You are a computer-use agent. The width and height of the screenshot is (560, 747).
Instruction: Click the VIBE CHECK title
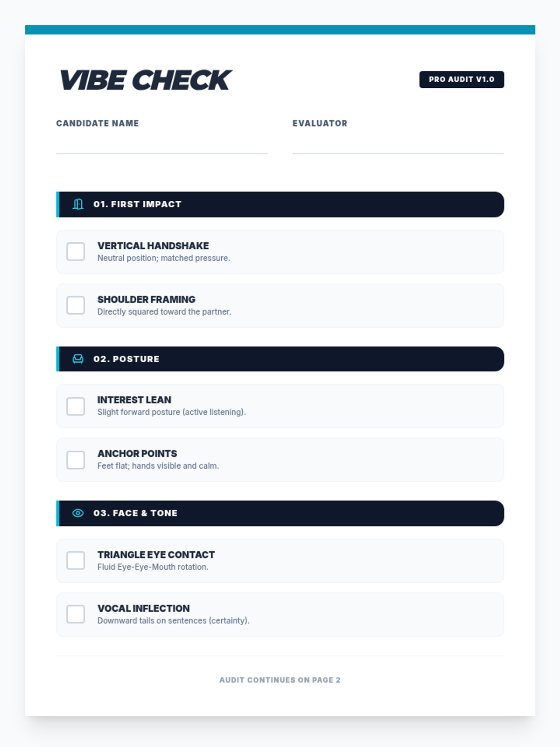click(x=145, y=80)
